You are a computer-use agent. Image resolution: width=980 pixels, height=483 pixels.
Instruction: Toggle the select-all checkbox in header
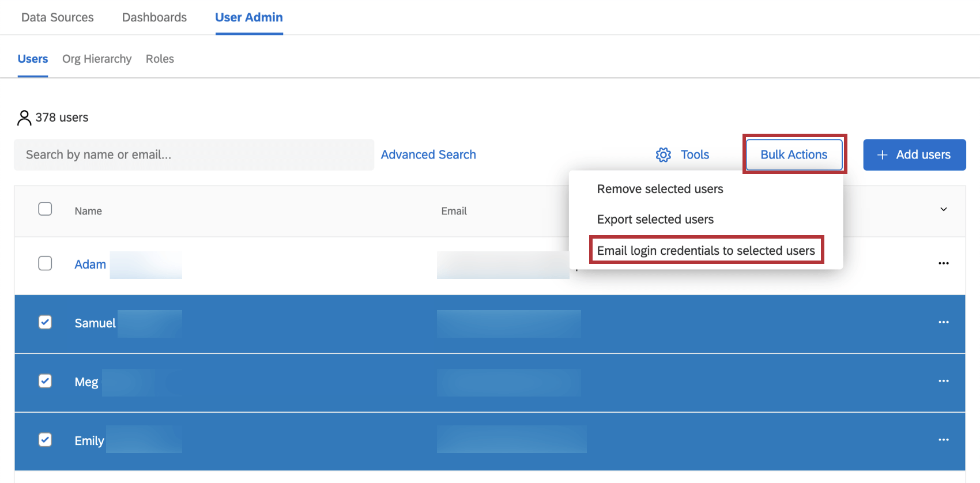45,209
